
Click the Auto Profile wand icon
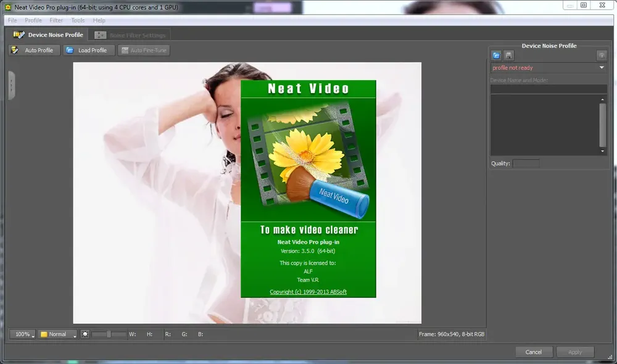[x=15, y=51]
